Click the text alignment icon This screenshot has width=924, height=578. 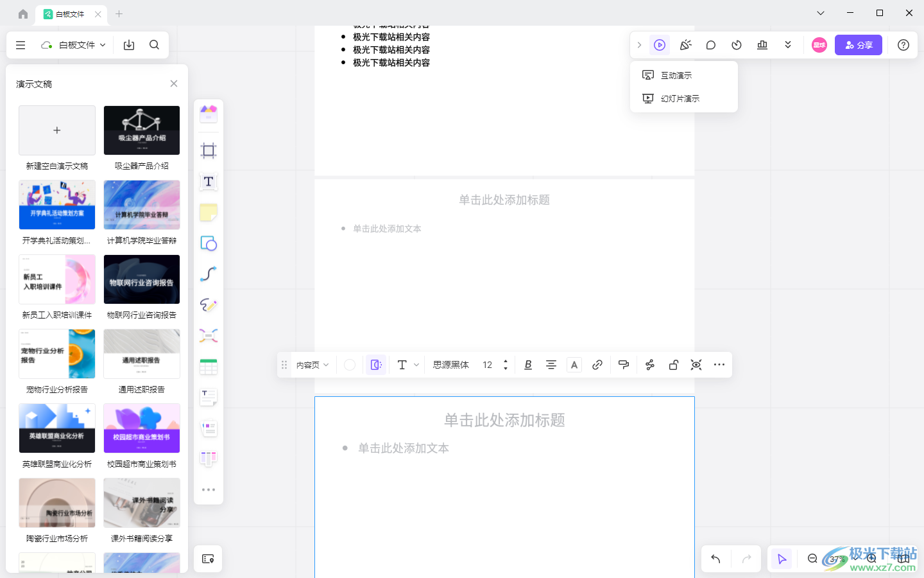point(551,365)
